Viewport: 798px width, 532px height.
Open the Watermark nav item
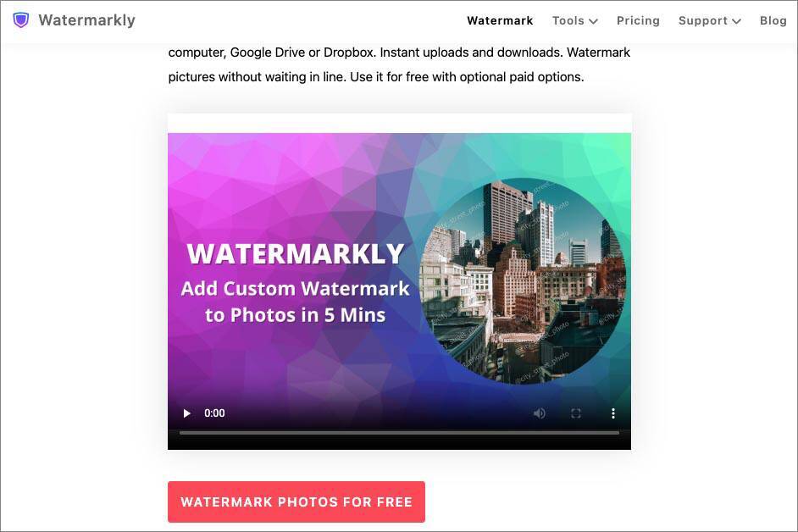pos(500,21)
